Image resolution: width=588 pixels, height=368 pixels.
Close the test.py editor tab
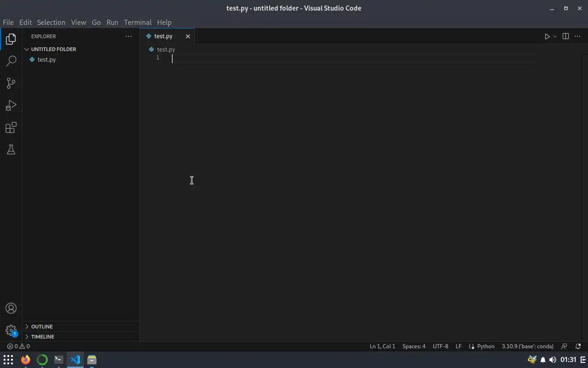[187, 36]
